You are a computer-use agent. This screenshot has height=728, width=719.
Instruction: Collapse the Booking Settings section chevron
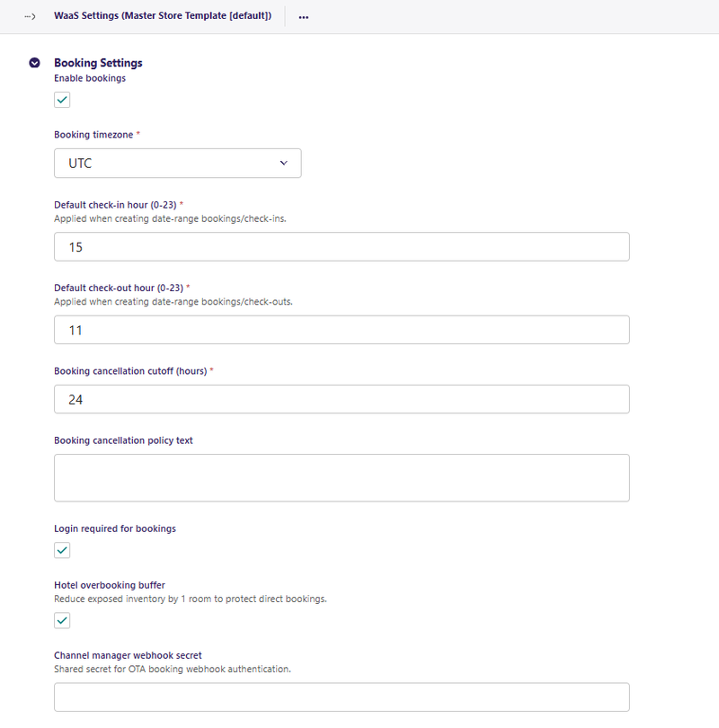click(x=35, y=63)
